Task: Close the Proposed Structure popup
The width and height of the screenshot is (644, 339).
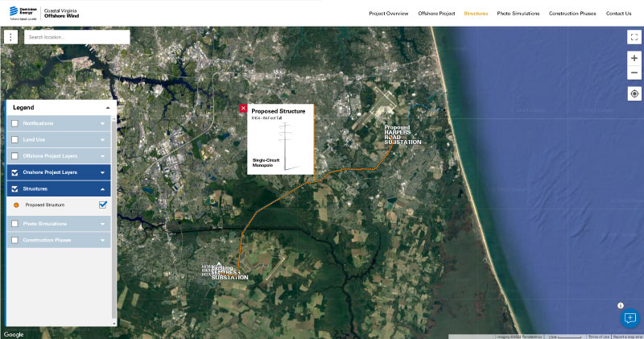Action: [243, 108]
